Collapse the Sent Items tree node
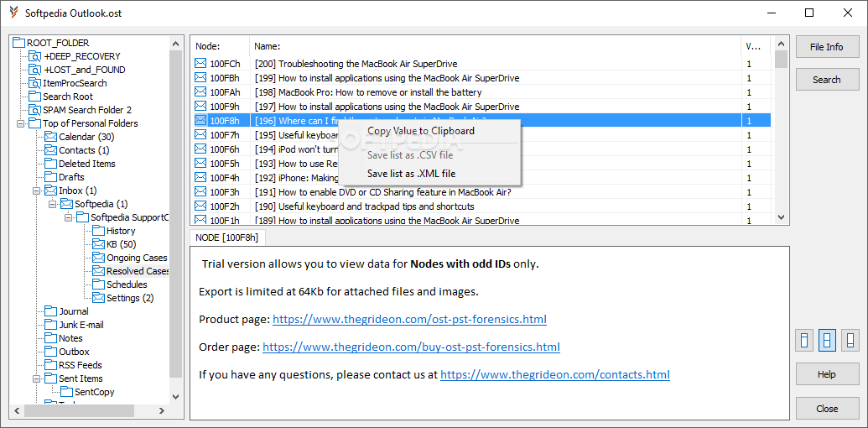Viewport: 868px width, 428px height. click(37, 378)
